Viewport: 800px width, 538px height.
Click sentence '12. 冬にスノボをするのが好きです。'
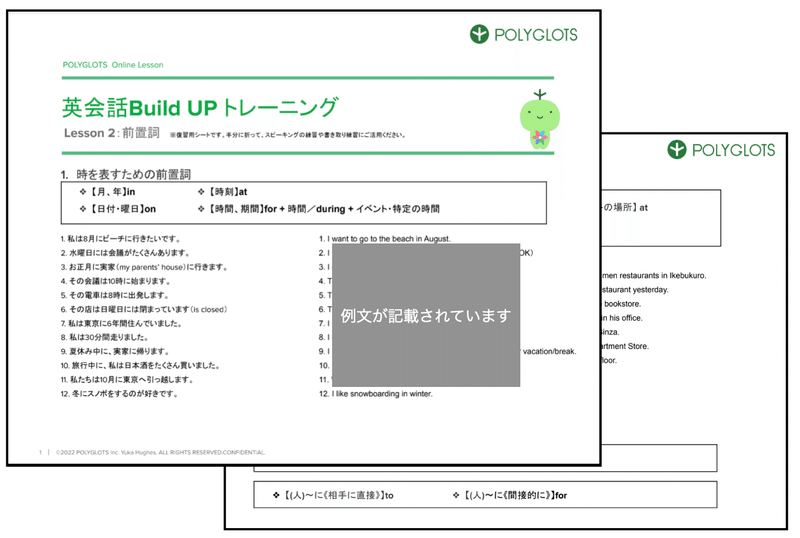(x=119, y=394)
